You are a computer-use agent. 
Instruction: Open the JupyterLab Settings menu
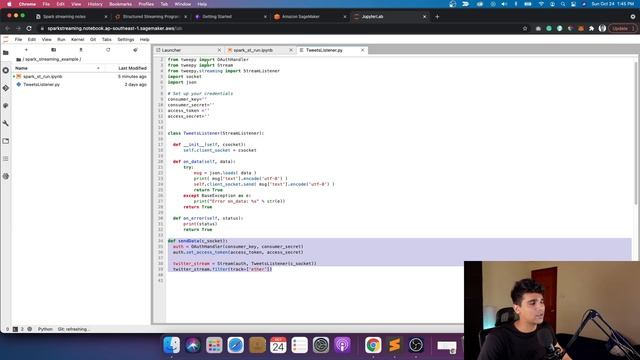coord(126,40)
